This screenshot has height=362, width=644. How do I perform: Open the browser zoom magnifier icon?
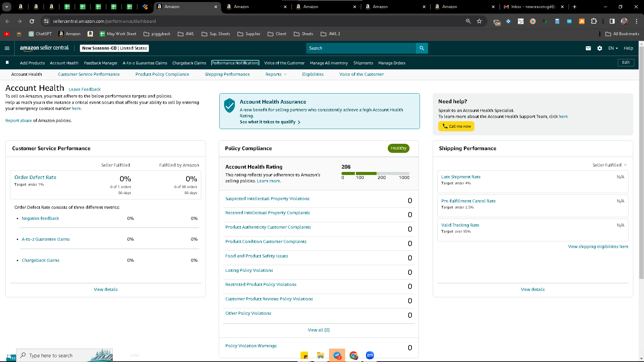tap(468, 21)
